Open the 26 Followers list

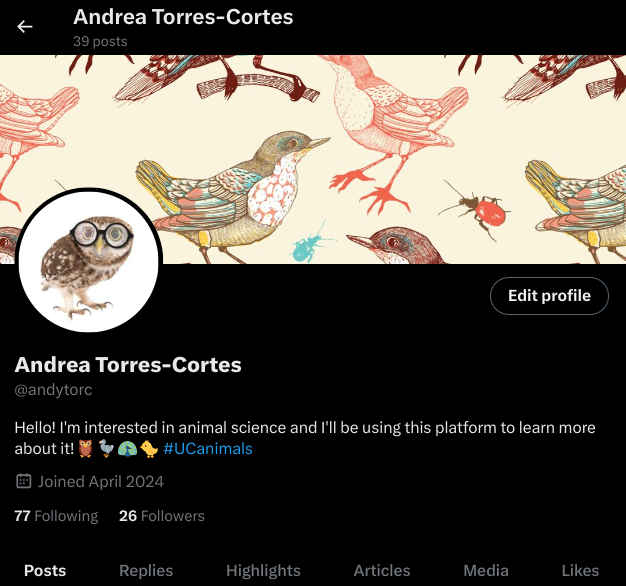coord(162,516)
